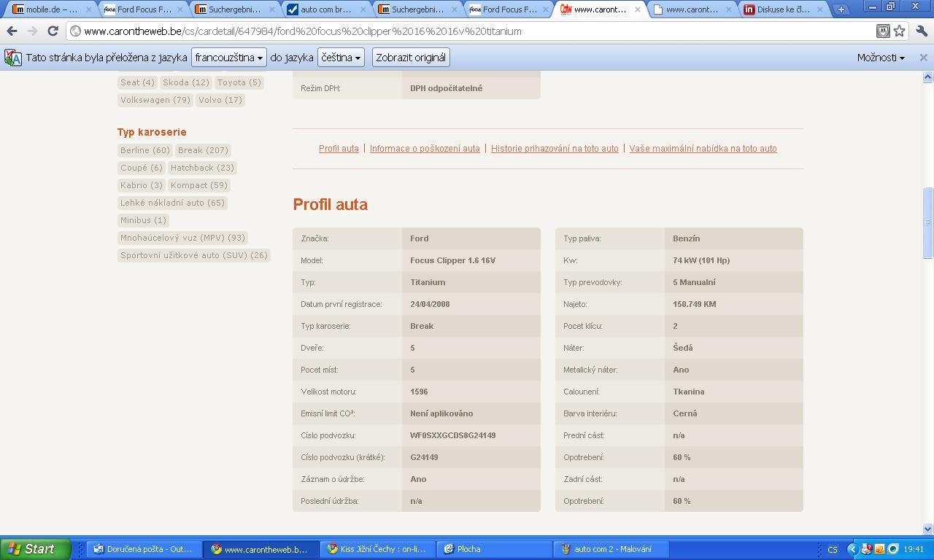
Task: Select the Volkswagen (79) brand filter
Action: point(155,100)
